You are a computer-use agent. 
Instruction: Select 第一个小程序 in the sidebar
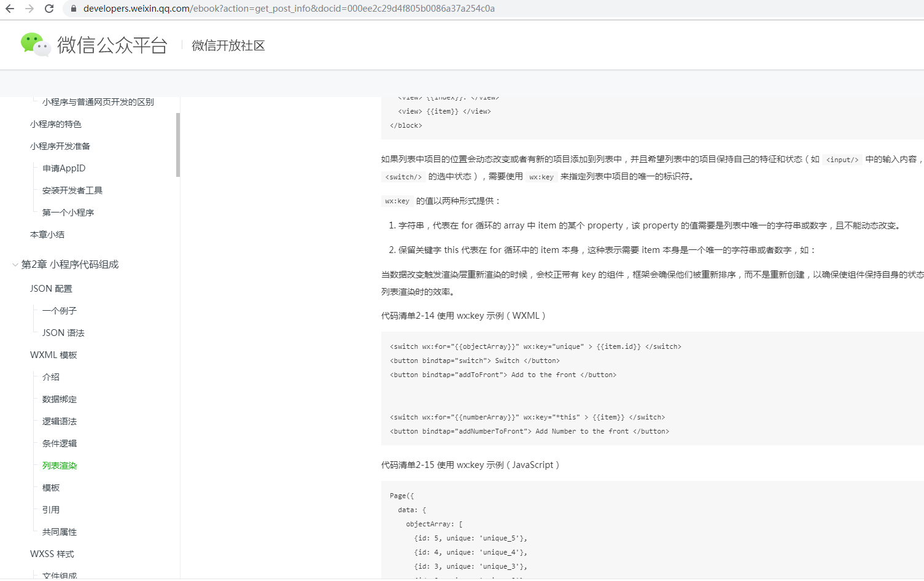coord(68,212)
